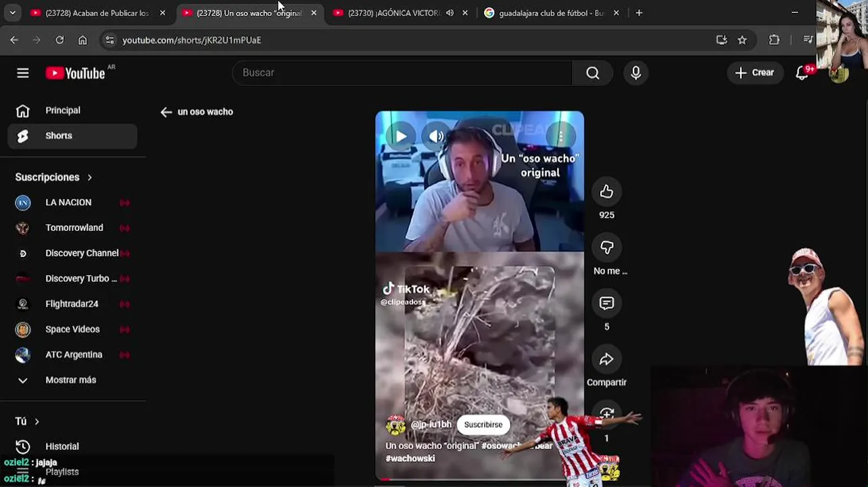Open Historial in the sidebar
Viewport: 868px width, 487px height.
(x=72, y=446)
